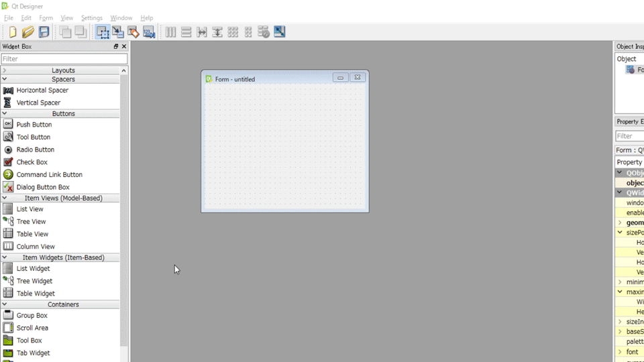This screenshot has height=362, width=644.
Task: Select Radio Button in Widget Box
Action: click(35, 149)
